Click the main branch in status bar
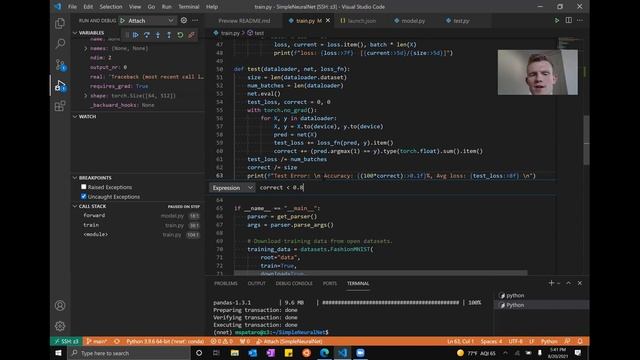 pos(97,341)
